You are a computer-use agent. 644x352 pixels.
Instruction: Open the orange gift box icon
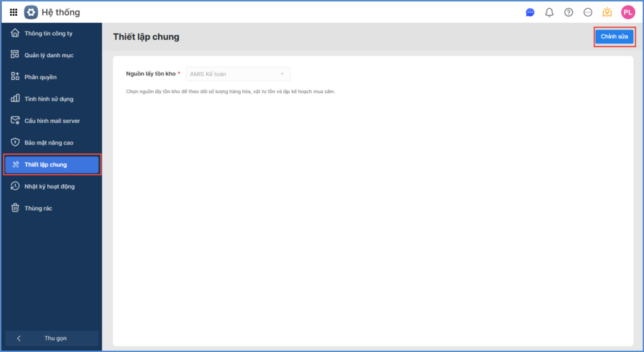click(607, 13)
